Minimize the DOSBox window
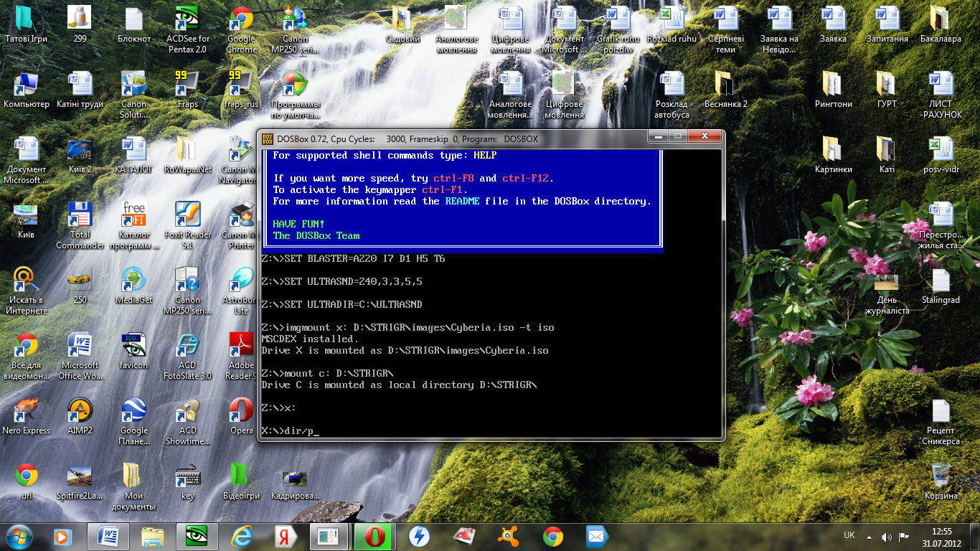 point(659,136)
